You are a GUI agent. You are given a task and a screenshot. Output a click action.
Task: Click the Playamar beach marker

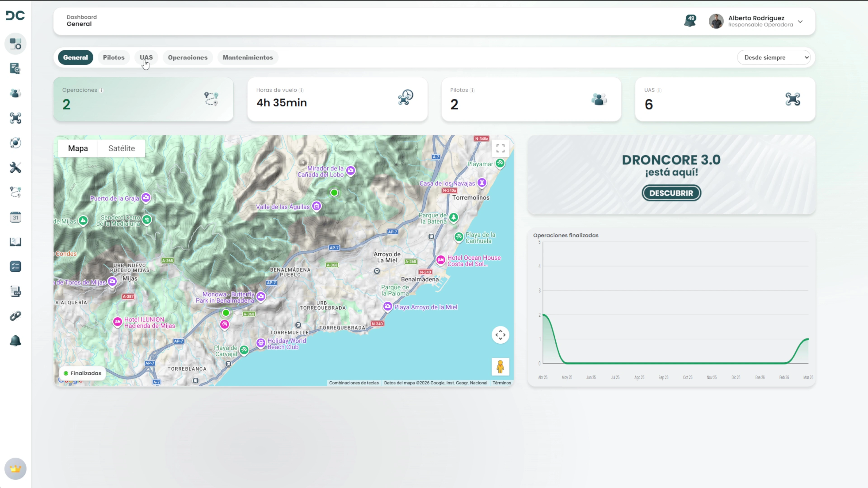[500, 164]
